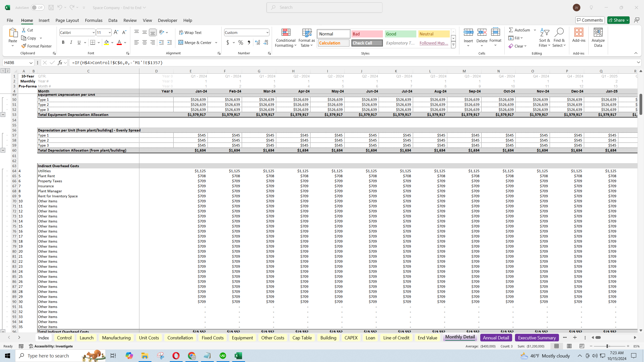The width and height of the screenshot is (644, 362).
Task: Click the Paste clipboard icon
Action: (x=13, y=33)
